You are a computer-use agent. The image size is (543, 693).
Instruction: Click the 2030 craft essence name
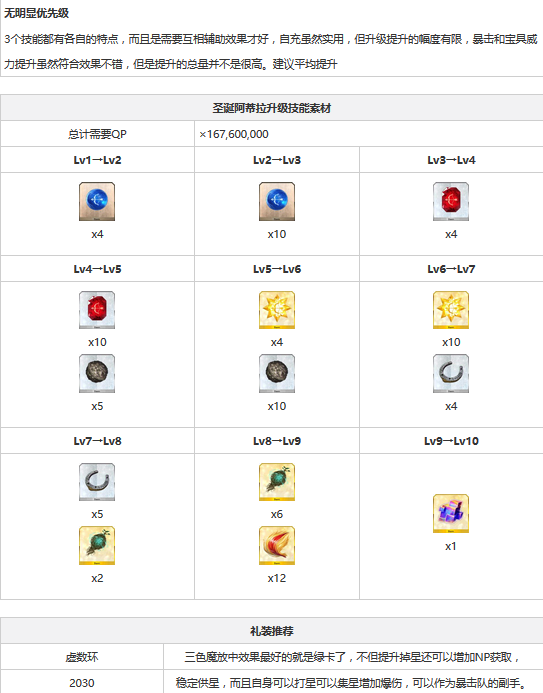(x=82, y=683)
